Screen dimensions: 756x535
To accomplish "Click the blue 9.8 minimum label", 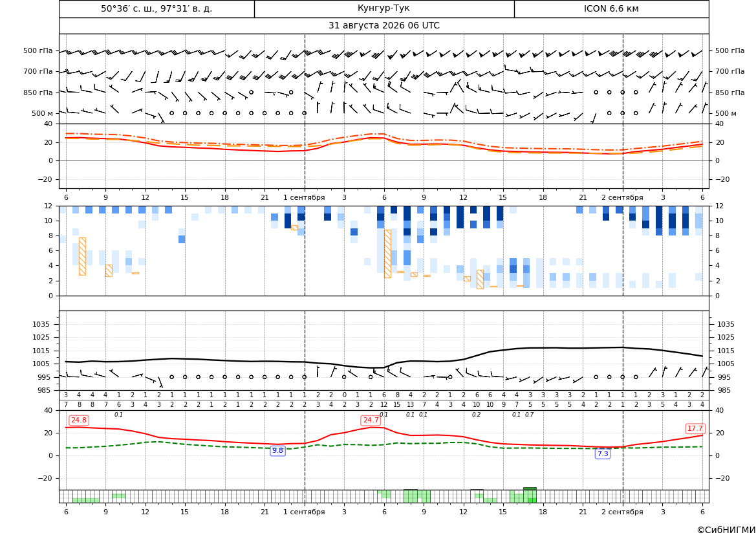I will pos(277,450).
